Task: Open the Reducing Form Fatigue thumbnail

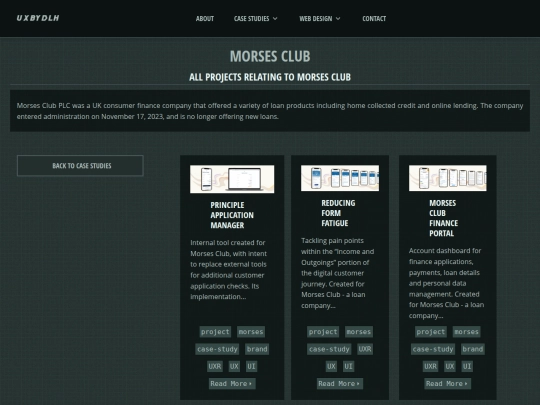Action: (340, 178)
